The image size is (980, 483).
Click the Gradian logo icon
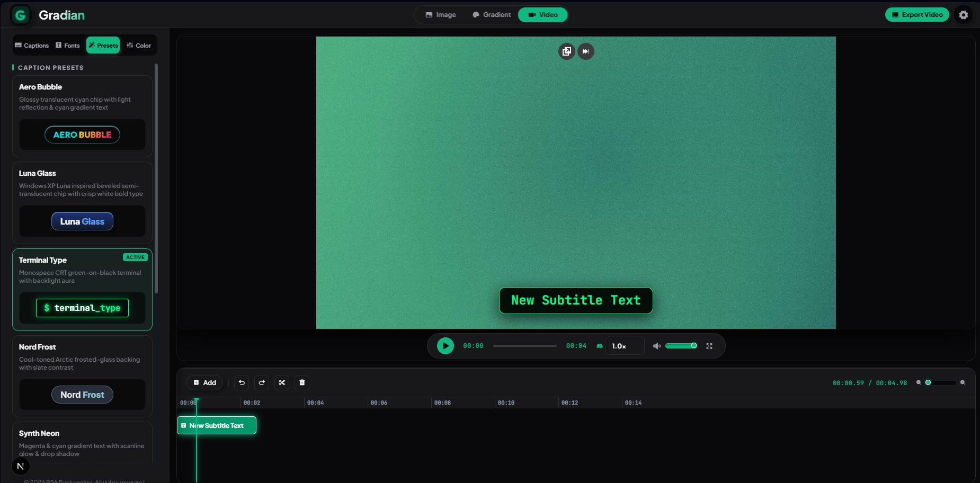coord(21,15)
